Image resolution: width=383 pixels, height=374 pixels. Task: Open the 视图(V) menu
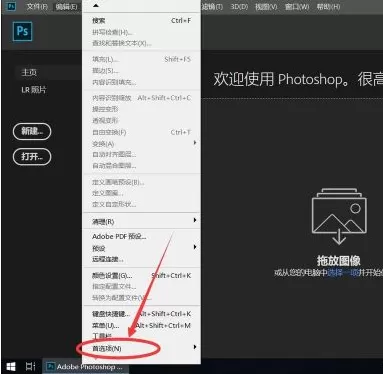pyautogui.click(x=266, y=6)
